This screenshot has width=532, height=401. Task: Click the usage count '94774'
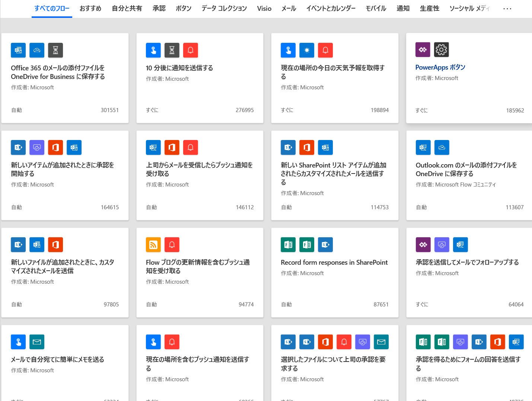[246, 305]
